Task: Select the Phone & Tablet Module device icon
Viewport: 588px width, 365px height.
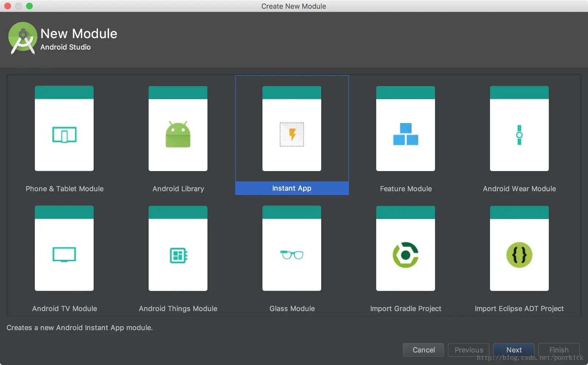Action: [64, 135]
